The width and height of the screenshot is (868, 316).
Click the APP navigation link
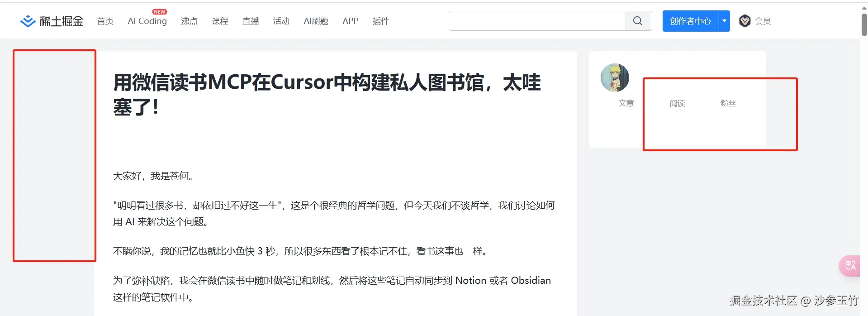tap(350, 21)
